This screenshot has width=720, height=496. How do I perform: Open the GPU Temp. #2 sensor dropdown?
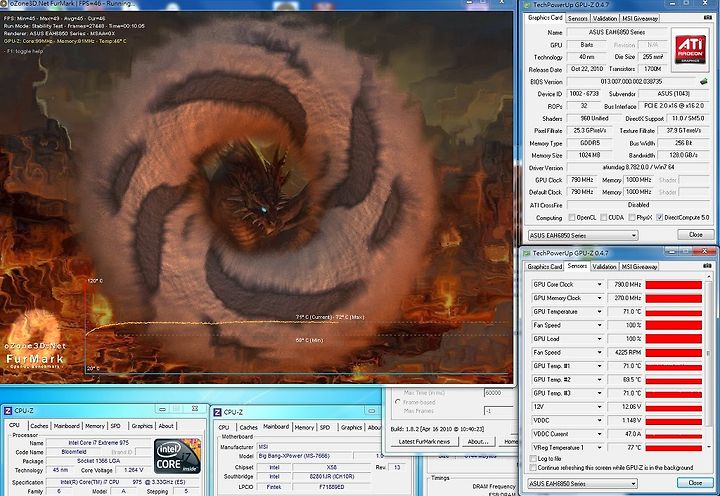point(599,380)
